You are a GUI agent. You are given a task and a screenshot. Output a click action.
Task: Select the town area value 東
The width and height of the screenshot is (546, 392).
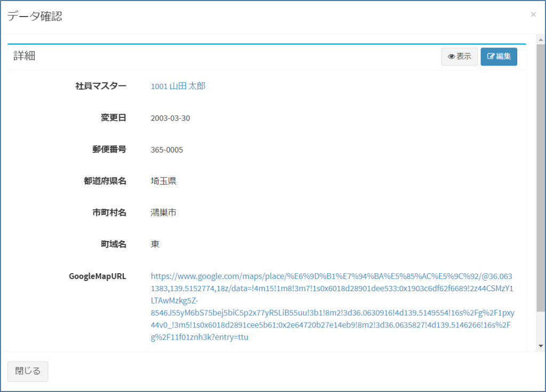pyautogui.click(x=155, y=244)
